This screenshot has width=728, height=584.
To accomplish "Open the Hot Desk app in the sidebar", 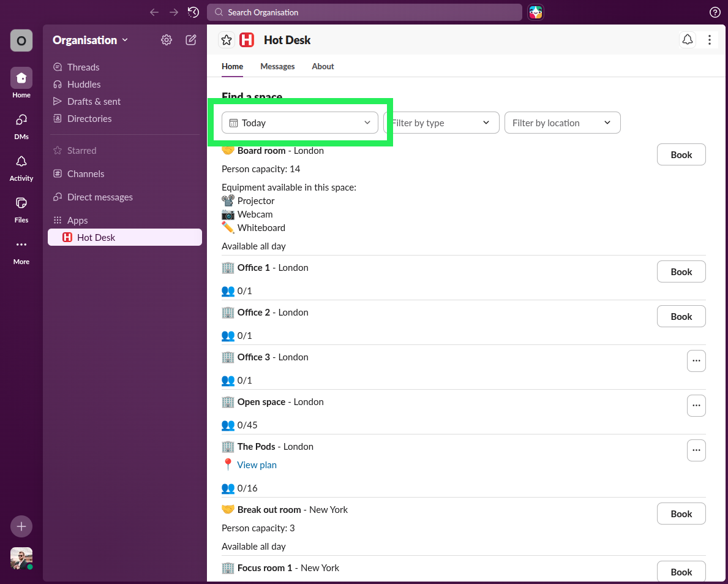I will pyautogui.click(x=96, y=237).
